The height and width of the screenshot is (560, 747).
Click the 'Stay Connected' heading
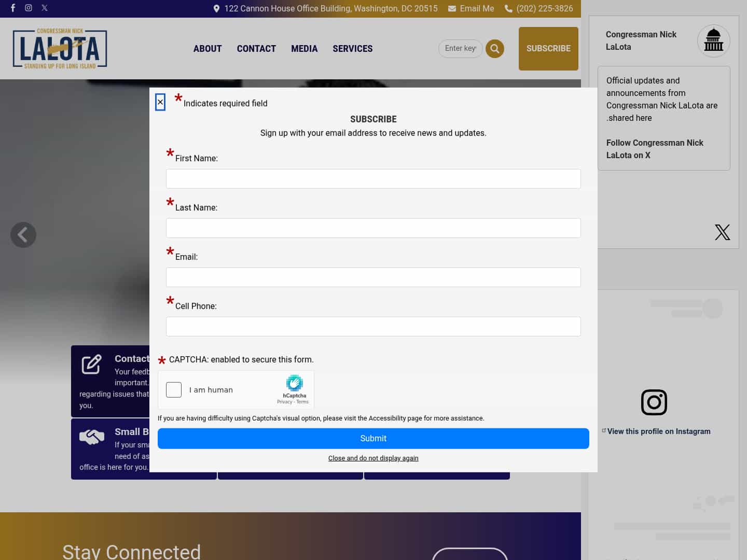coord(131,552)
